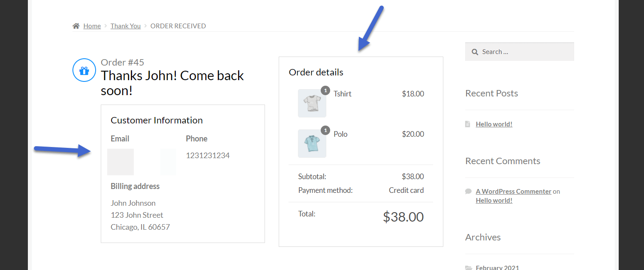
Task: Click the Order details heading
Action: 316,72
